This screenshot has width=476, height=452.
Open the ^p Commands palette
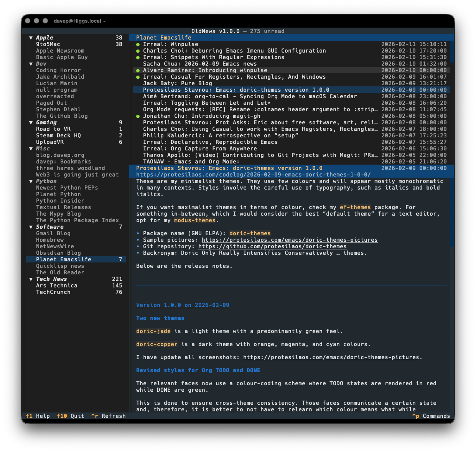click(431, 416)
